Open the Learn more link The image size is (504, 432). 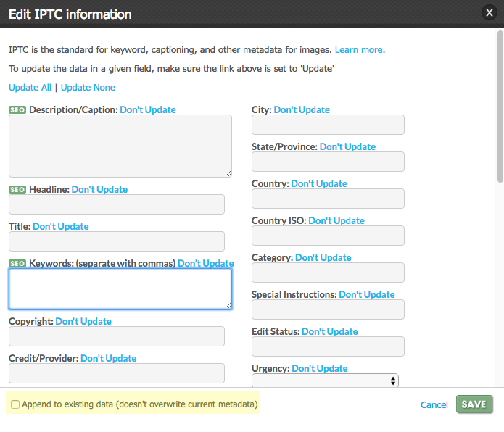[359, 50]
